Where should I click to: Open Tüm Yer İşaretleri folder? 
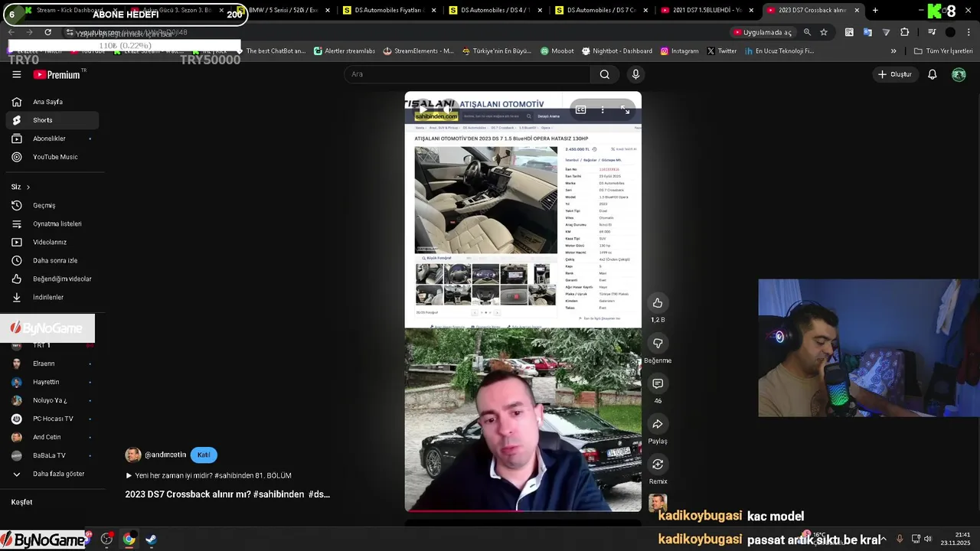[x=943, y=51]
